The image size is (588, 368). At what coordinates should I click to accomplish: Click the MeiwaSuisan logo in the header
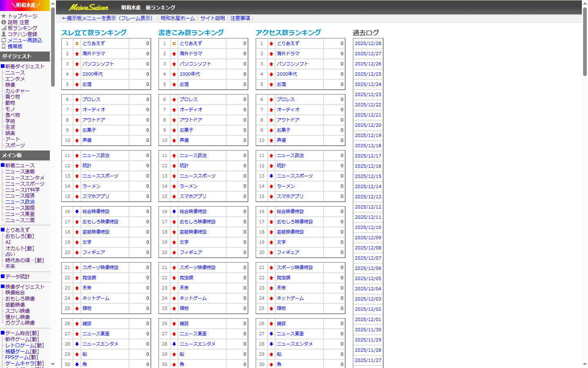point(89,7)
